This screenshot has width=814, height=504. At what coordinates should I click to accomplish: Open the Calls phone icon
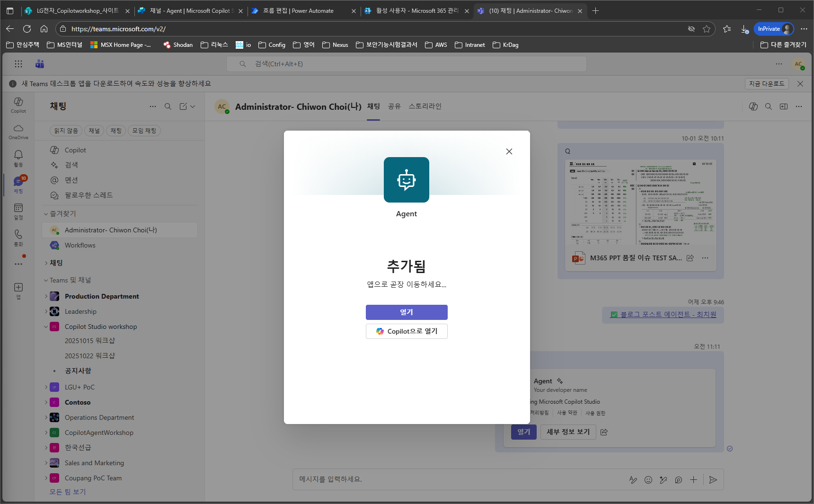coord(18,238)
